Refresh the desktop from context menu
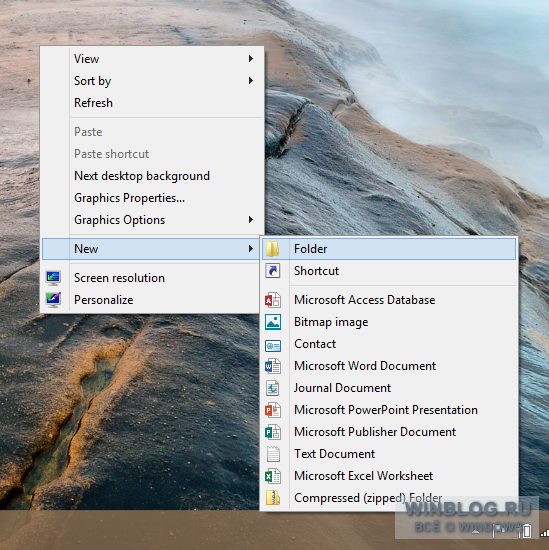 point(153,103)
